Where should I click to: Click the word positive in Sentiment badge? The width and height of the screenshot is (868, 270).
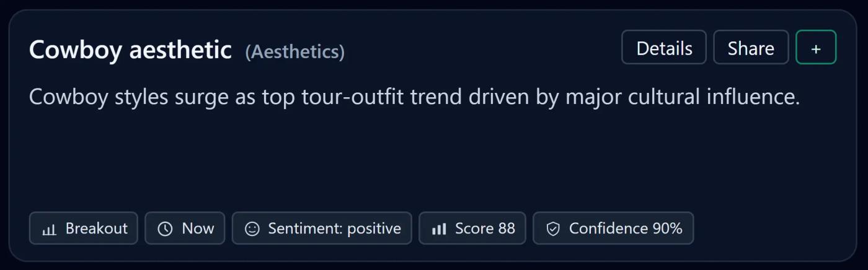tap(374, 229)
